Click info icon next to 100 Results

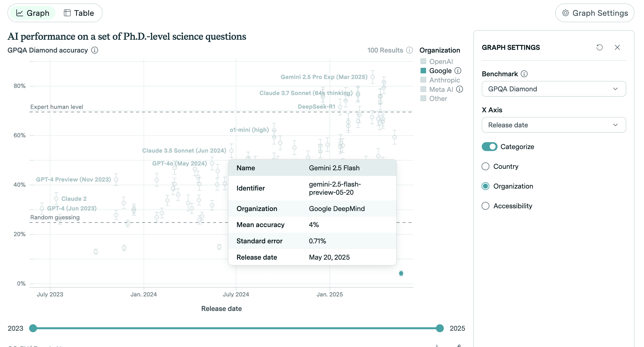pyautogui.click(x=410, y=50)
